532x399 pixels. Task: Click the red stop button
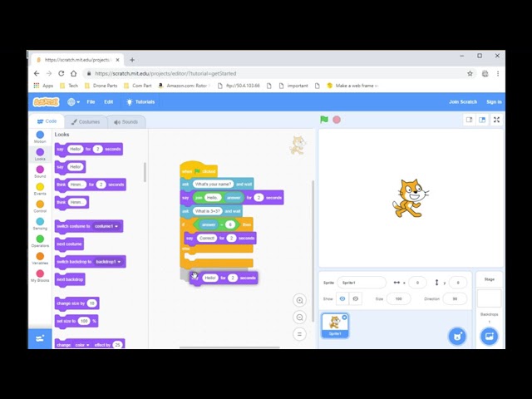point(337,120)
